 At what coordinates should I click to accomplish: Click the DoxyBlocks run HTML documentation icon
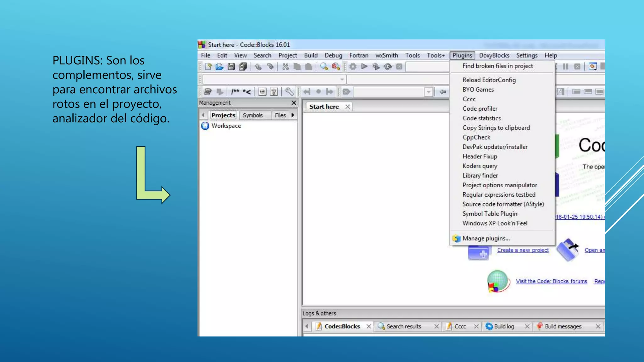point(262,92)
